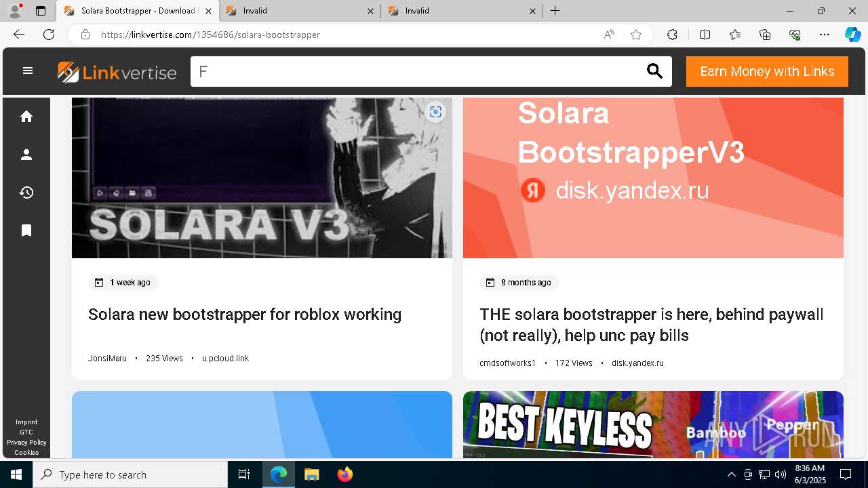Open Solara BootstrapperV3 yandex thumbnail

tap(653, 178)
